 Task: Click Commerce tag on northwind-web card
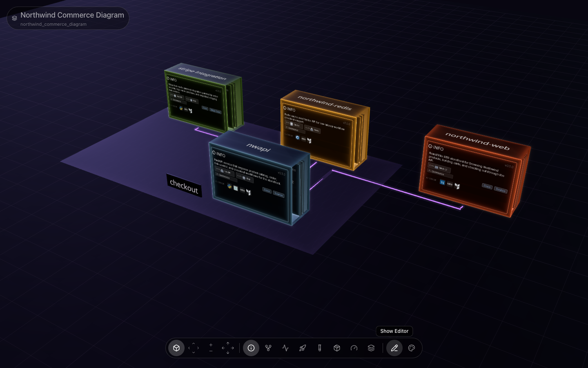coord(440,173)
